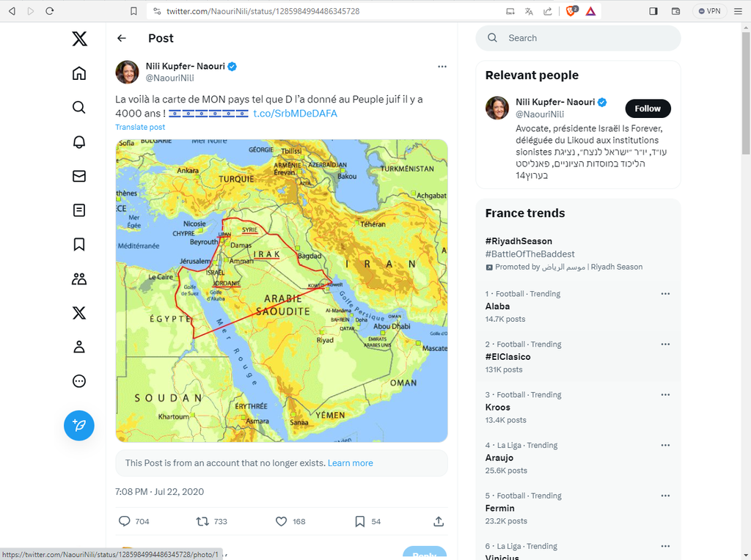Click the Translate post link
The image size is (751, 560).
[x=140, y=127]
